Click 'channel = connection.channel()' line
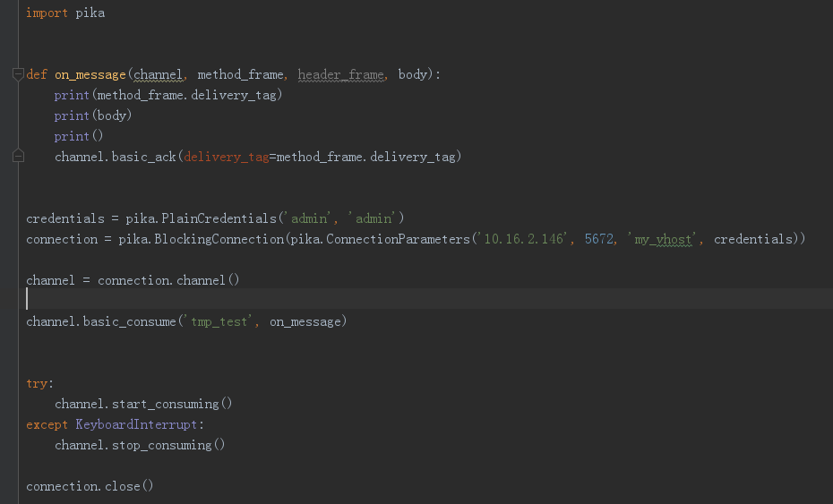Viewport: 833px width, 504px height. 133,280
